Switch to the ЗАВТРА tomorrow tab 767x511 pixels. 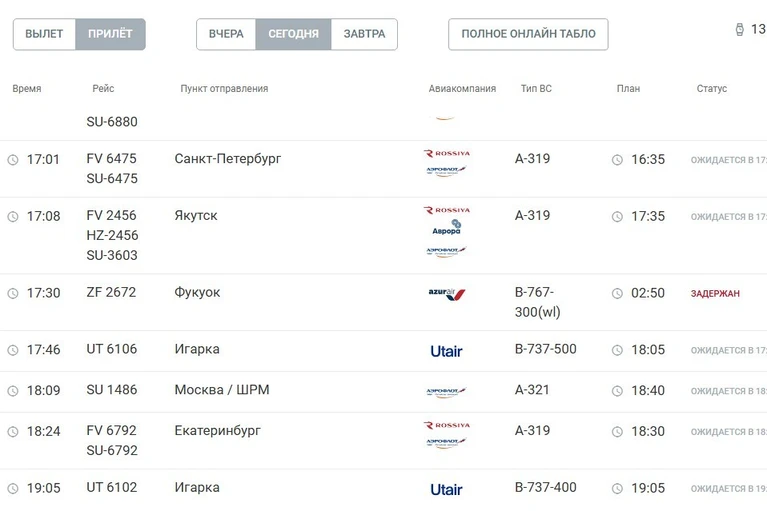364,34
